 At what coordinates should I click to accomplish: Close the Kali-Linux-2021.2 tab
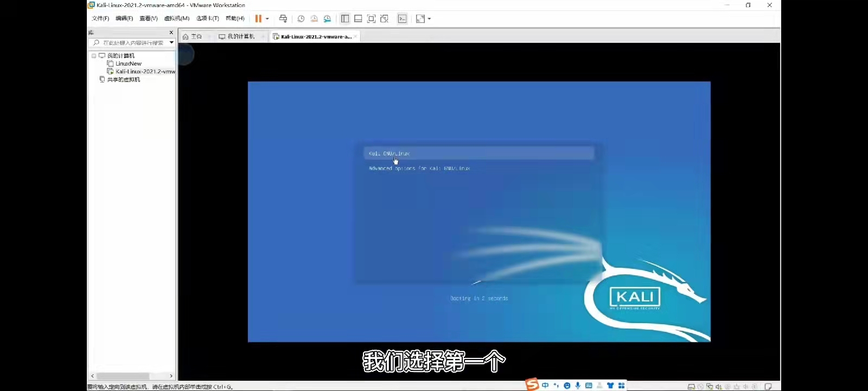356,36
